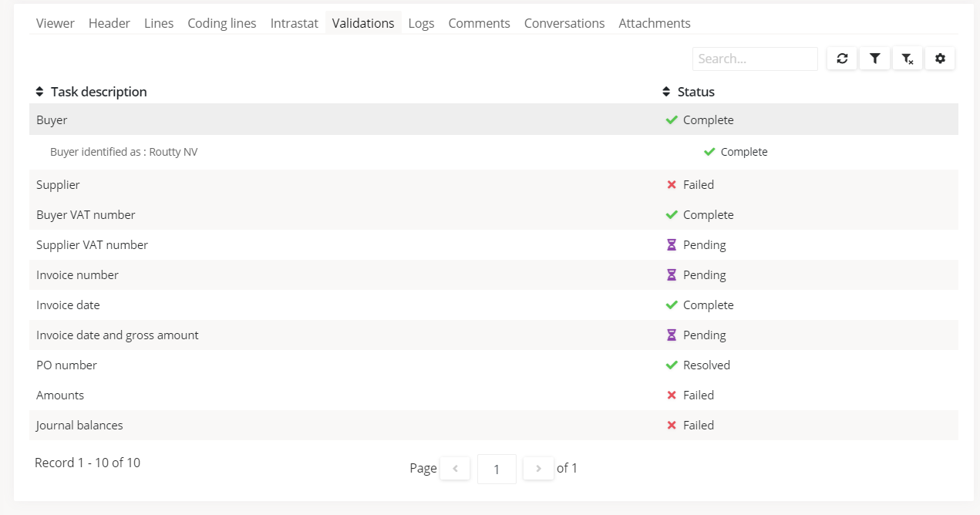Open the filter funnel icon
The image size is (980, 515).
[874, 59]
